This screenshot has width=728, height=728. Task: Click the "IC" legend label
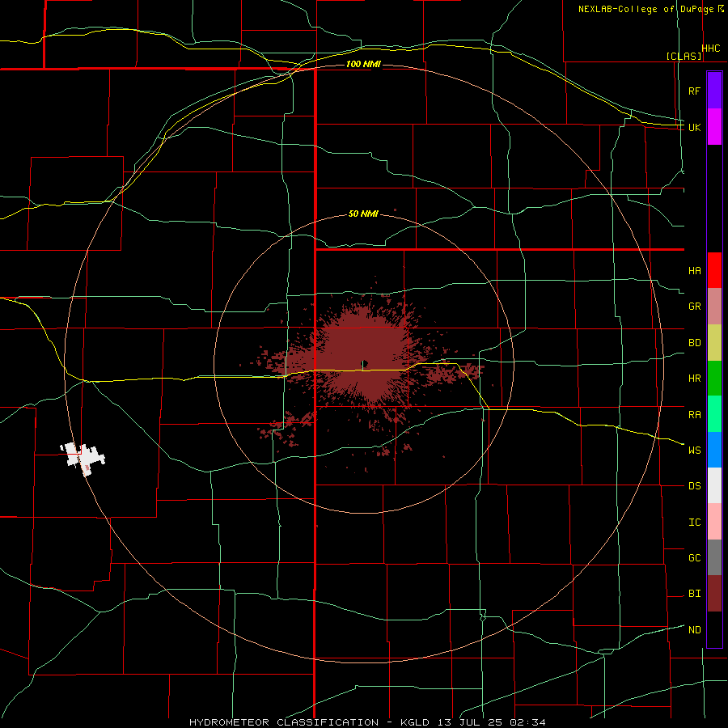coord(694,523)
